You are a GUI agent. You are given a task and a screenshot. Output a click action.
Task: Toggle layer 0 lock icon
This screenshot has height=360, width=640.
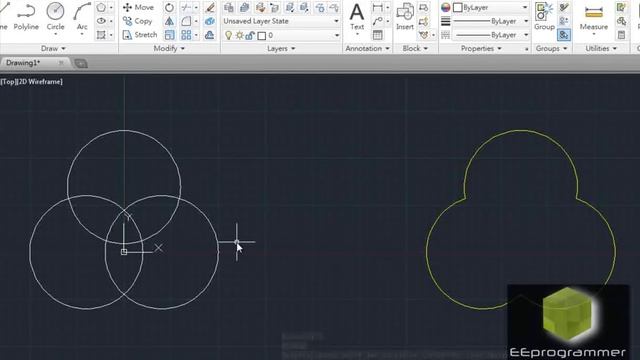250,36
